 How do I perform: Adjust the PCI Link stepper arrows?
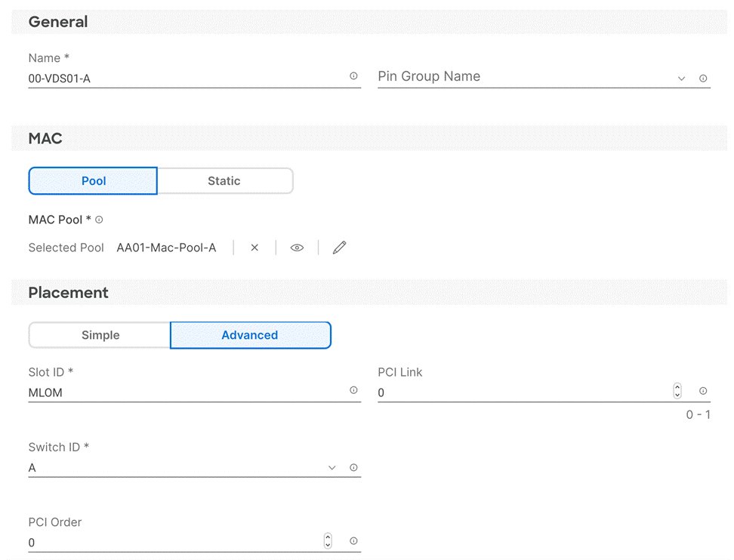[677, 391]
